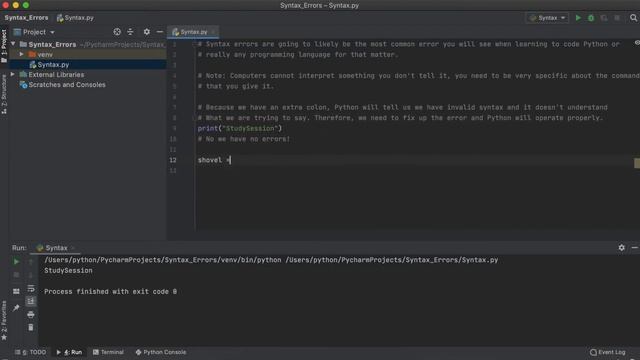The image size is (640, 360).
Task: Open Run panel settings gear
Action: tap(621, 248)
